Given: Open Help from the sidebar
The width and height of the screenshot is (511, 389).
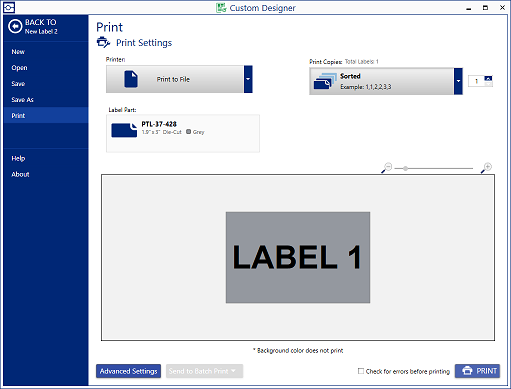Looking at the screenshot, I should pyautogui.click(x=46, y=158).
